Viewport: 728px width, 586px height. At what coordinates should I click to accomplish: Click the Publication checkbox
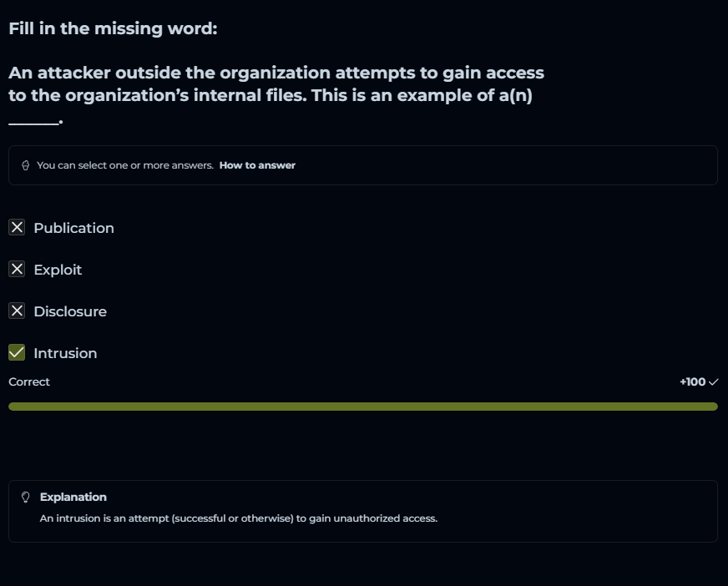click(x=17, y=228)
